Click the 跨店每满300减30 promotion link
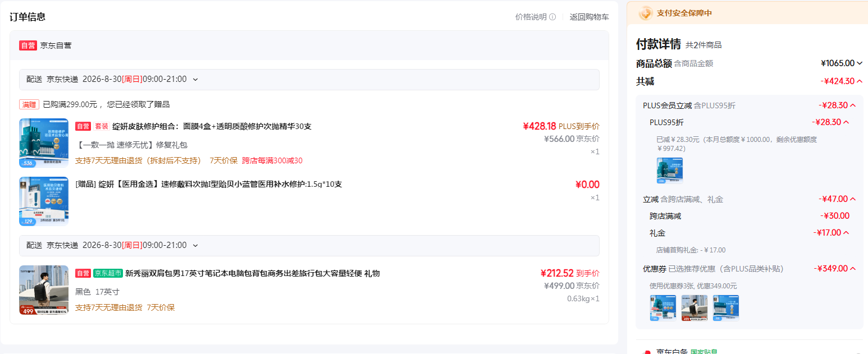 [272, 161]
